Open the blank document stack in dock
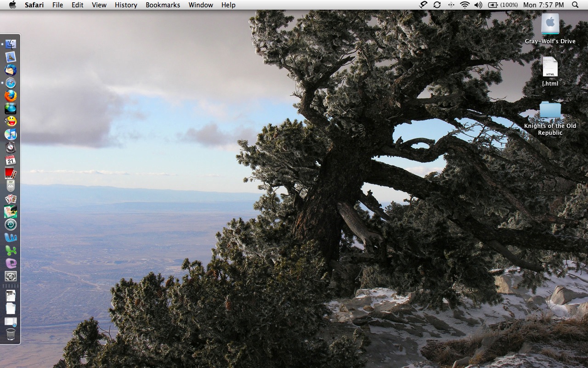 11,308
